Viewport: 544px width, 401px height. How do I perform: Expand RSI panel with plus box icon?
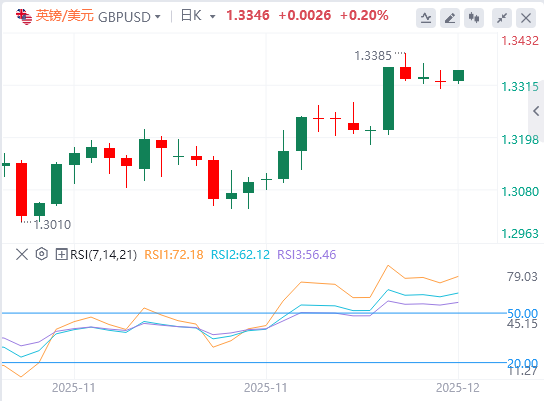click(61, 255)
